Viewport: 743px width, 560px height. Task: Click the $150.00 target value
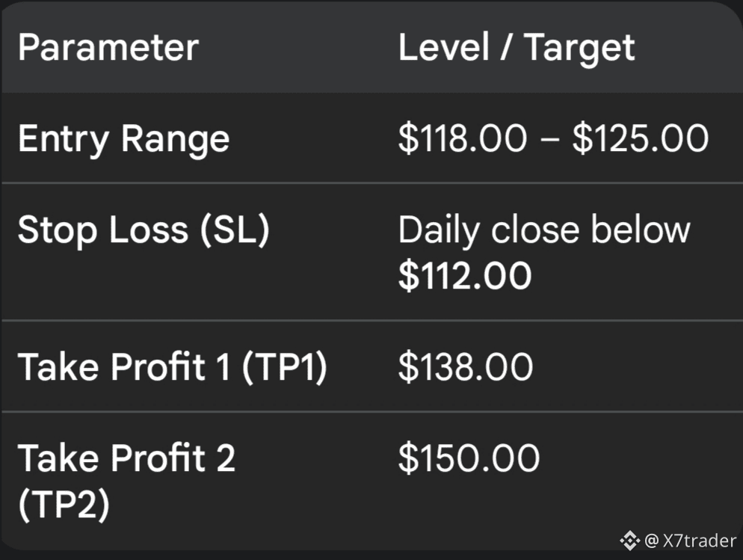(468, 458)
